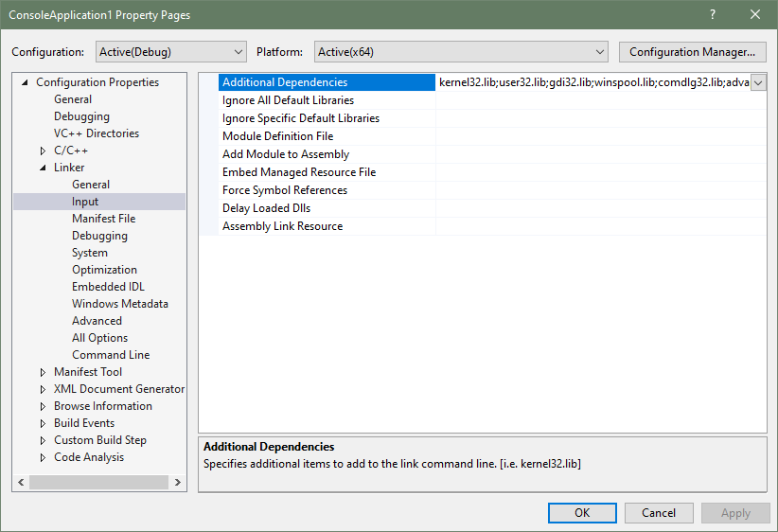The height and width of the screenshot is (532, 778).
Task: Click the tree horizontal scrollbar thumb
Action: (98, 482)
